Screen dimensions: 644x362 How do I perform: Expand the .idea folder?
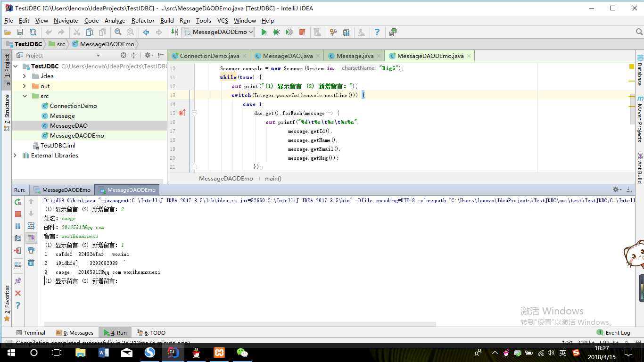(x=25, y=76)
